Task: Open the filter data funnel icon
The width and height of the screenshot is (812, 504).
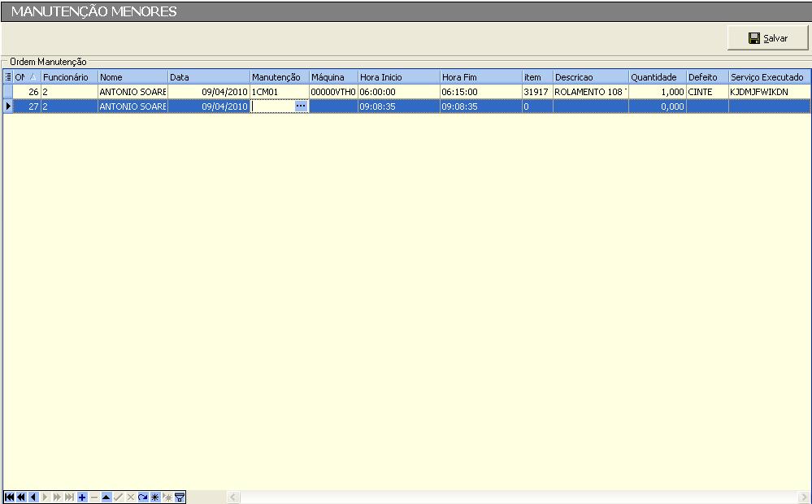Action: tap(180, 497)
